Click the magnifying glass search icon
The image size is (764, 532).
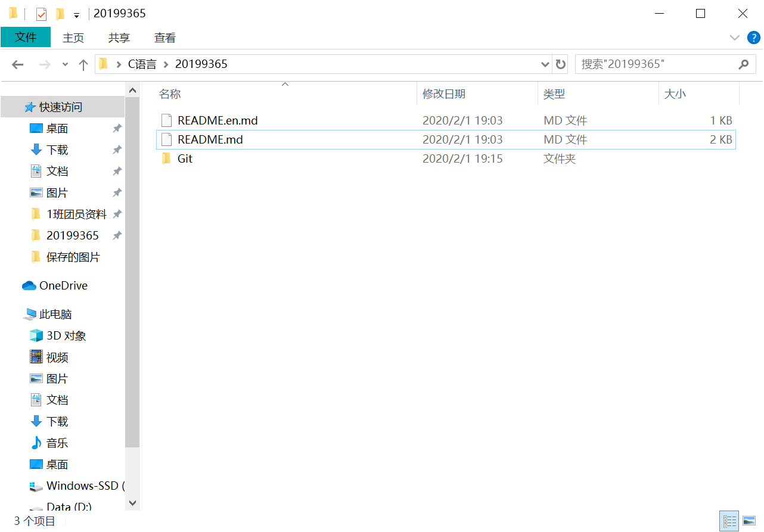[743, 64]
